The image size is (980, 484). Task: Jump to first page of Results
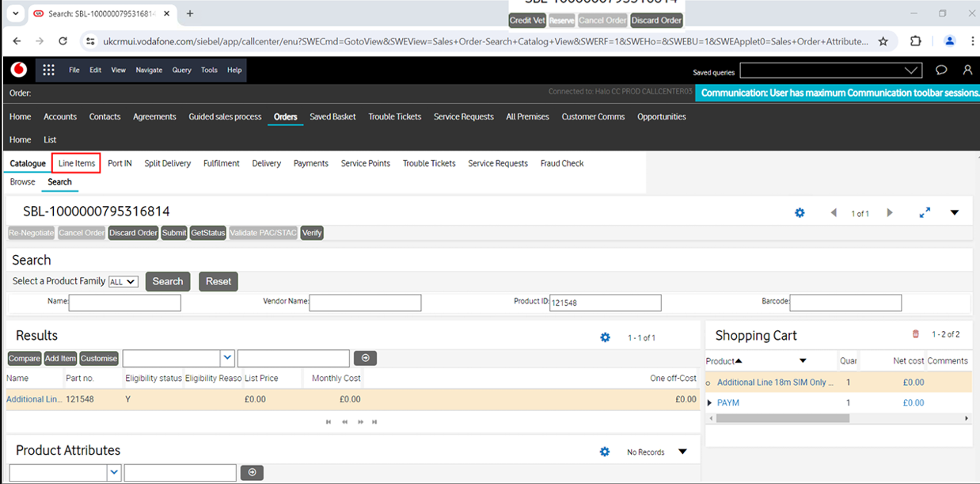pos(329,422)
